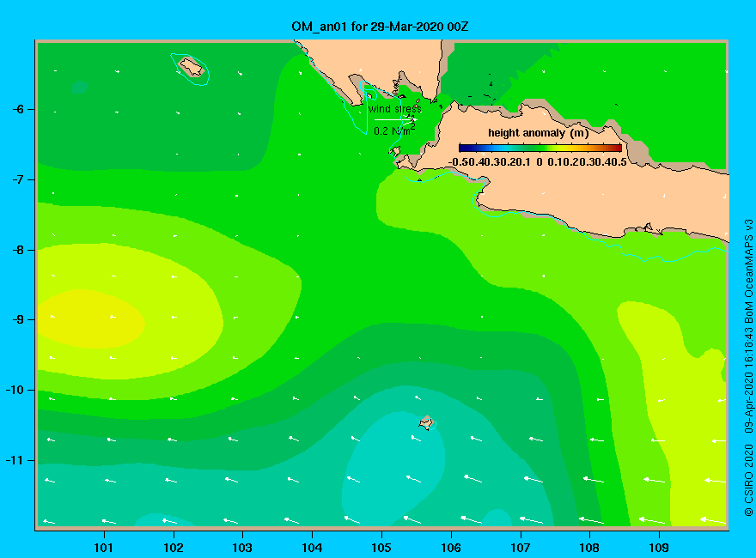
Task: Click the latitude label -8
Action: pos(18,250)
